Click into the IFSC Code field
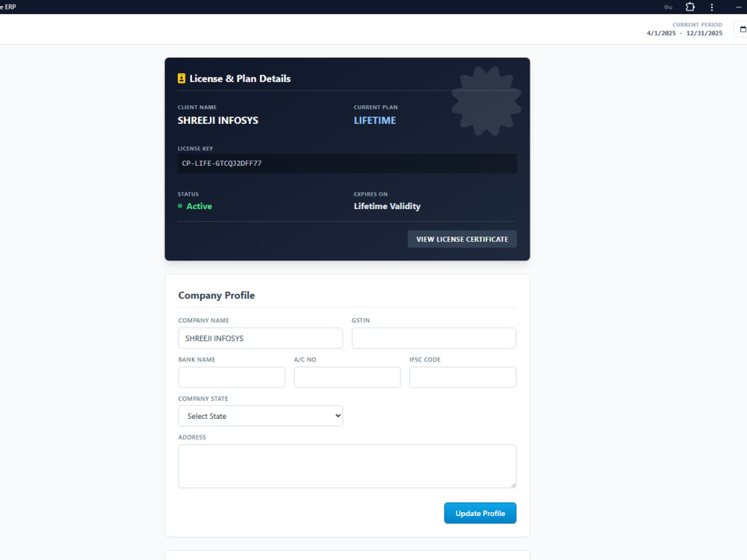Viewport: 747px width, 560px height. (462, 377)
